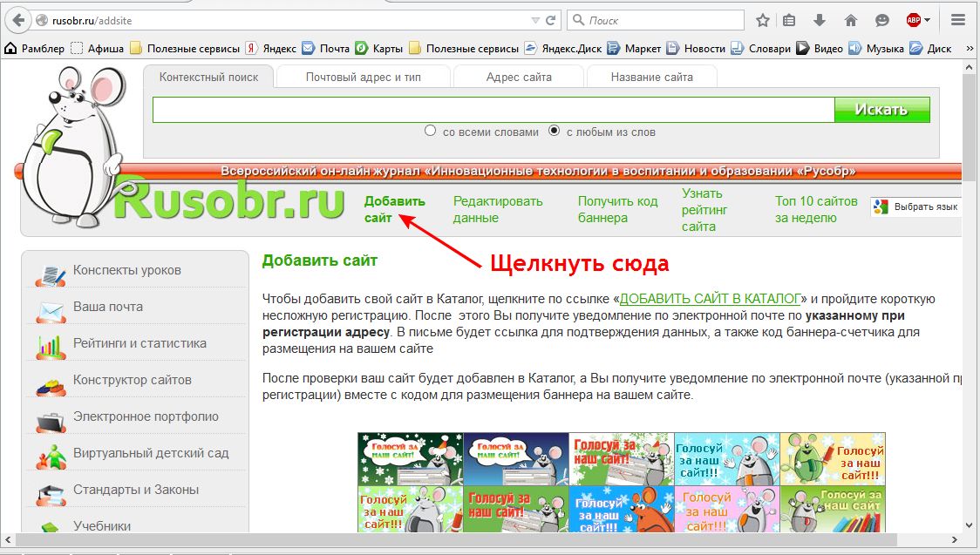The image size is (980, 555).
Task: Open the "Выбрать язык" language selector
Action: coord(916,206)
